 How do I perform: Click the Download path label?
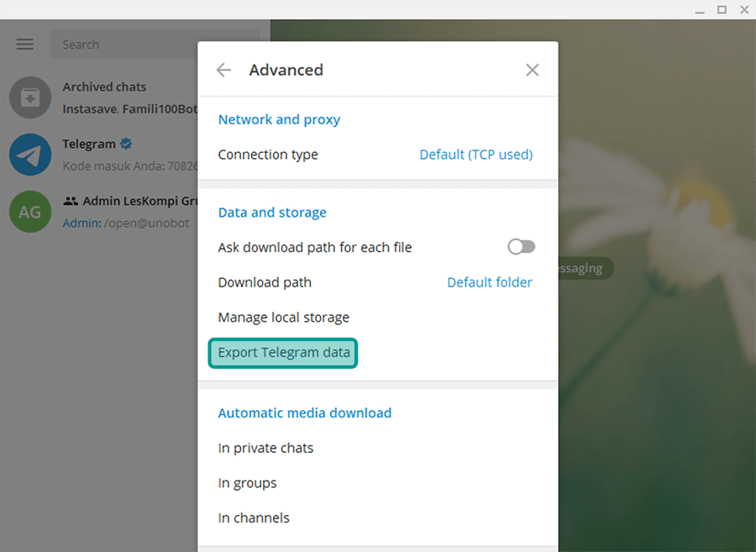click(265, 282)
